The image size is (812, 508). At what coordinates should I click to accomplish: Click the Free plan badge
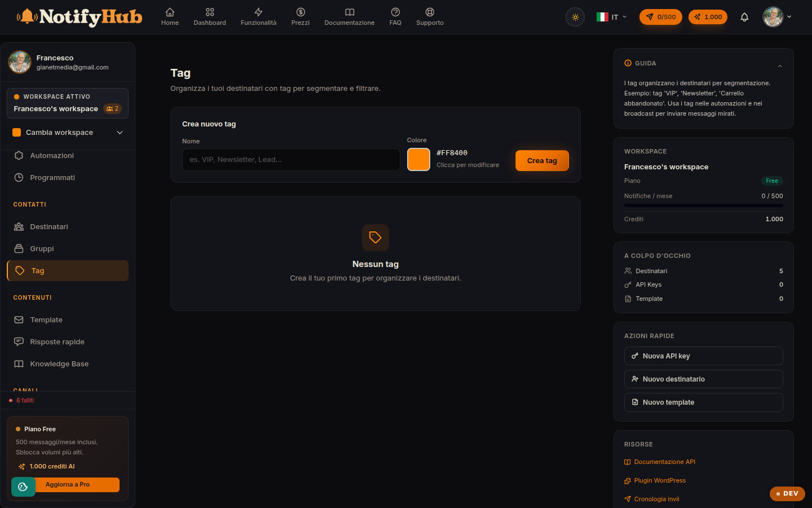click(772, 181)
